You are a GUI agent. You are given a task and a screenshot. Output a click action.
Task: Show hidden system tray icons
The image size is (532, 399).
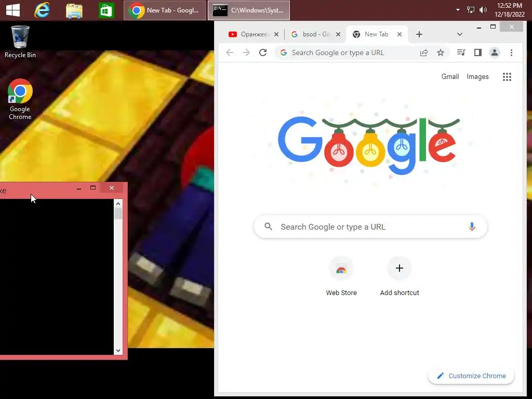(458, 10)
